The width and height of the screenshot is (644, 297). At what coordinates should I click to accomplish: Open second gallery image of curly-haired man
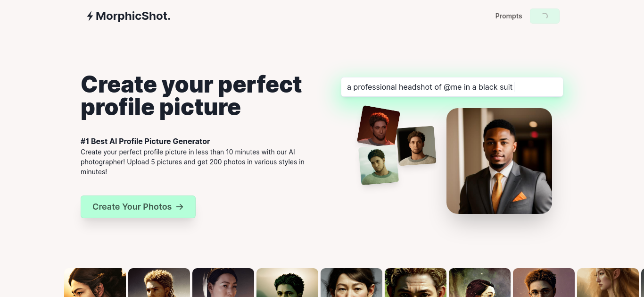tap(159, 282)
